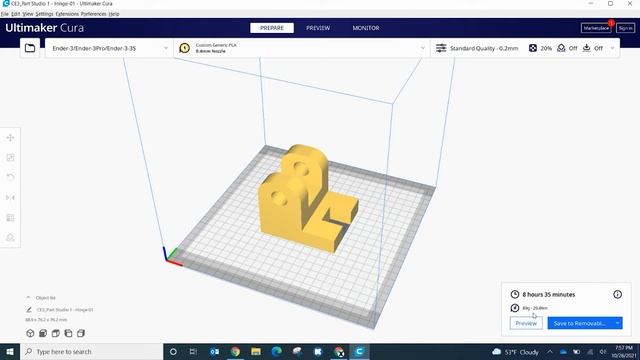Screen dimensions: 640x360
Task: Click the material spool icon beside weight
Action: (515, 308)
